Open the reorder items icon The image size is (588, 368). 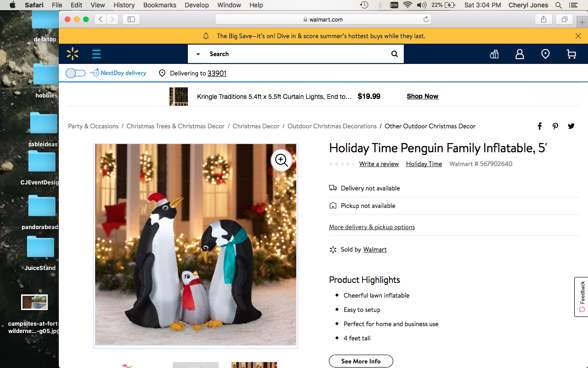click(x=494, y=54)
